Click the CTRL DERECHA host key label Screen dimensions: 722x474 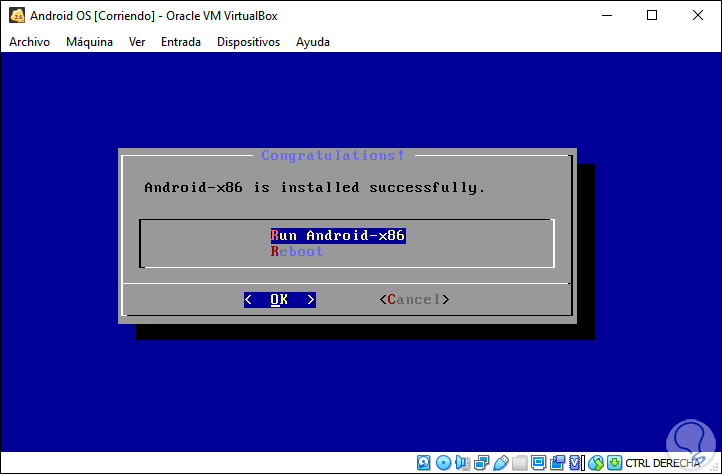663,463
